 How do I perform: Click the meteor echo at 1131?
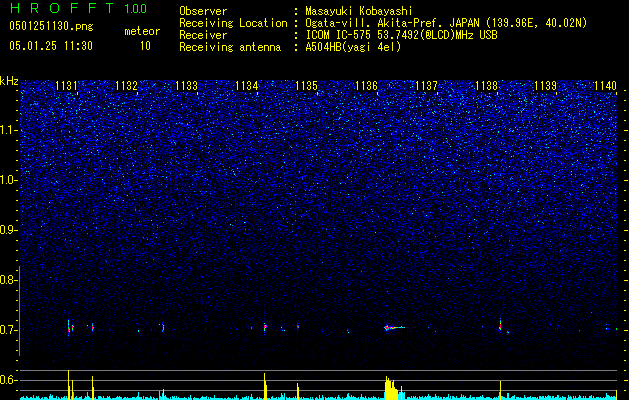coord(69,327)
